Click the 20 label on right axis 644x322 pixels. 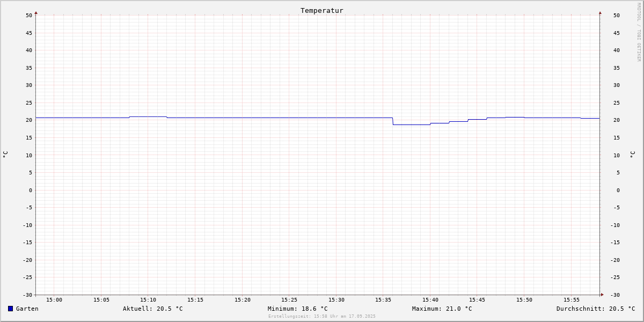pyautogui.click(x=617, y=120)
